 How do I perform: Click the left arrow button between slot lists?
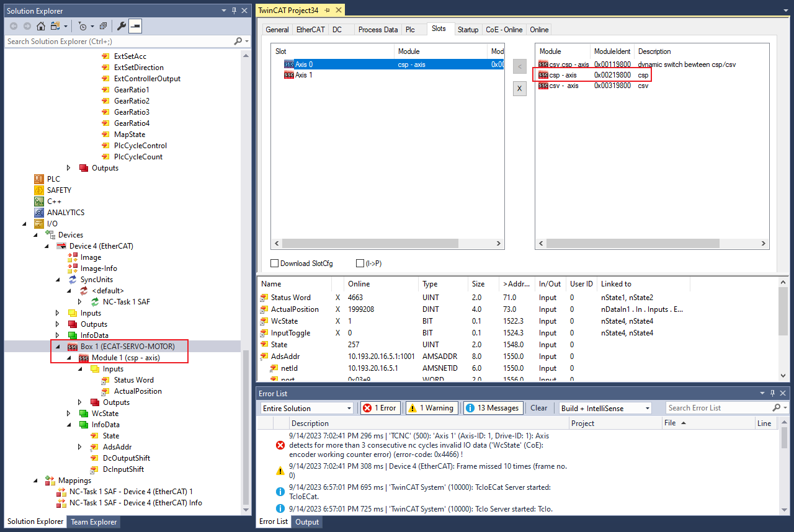click(520, 67)
